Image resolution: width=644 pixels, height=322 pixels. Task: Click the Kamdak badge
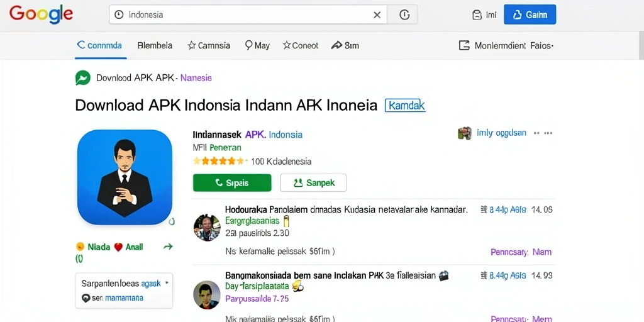pyautogui.click(x=404, y=106)
